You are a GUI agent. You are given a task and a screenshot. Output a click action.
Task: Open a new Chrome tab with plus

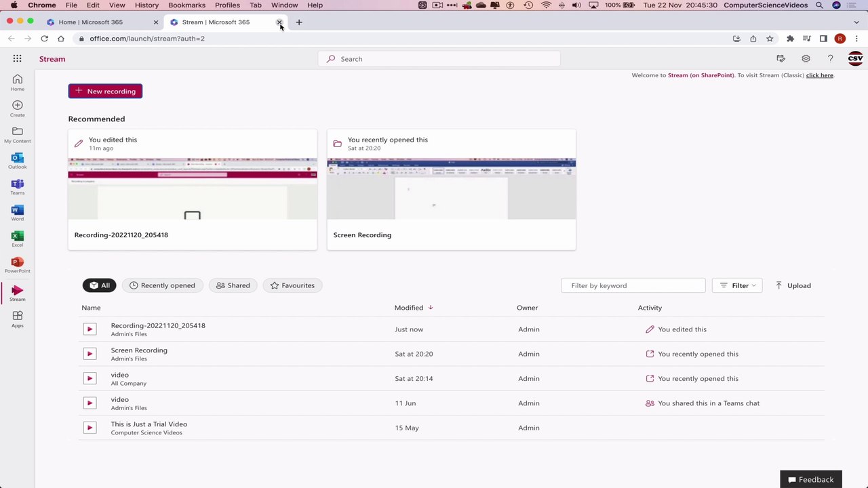click(298, 22)
